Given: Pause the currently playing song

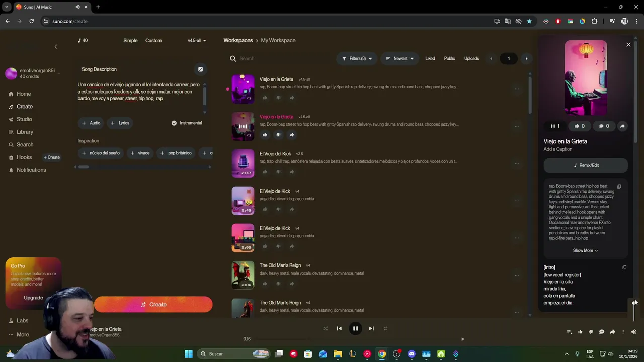Looking at the screenshot, I should pyautogui.click(x=355, y=328).
